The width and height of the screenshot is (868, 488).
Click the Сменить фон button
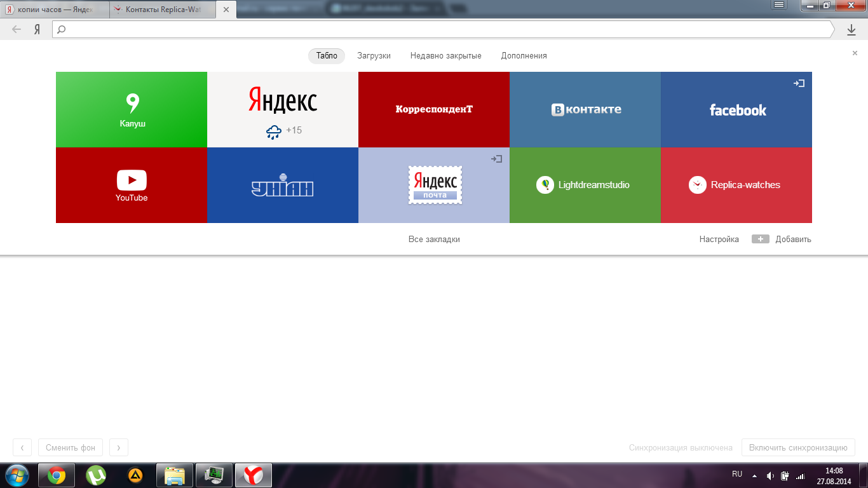(71, 447)
